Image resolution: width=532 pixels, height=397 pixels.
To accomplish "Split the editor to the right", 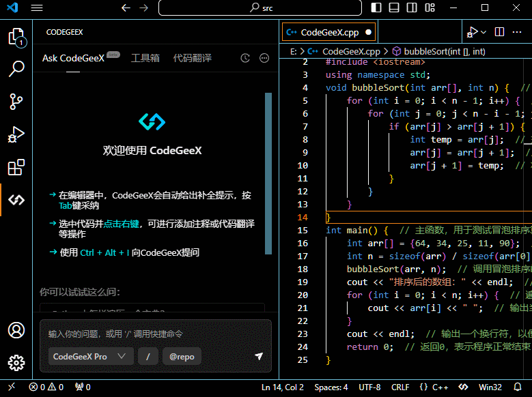I will 499,32.
